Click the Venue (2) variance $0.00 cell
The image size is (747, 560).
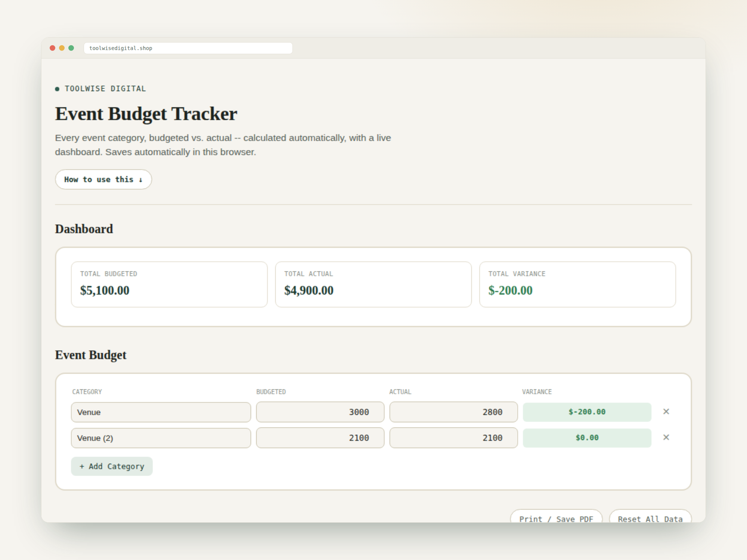587,438
